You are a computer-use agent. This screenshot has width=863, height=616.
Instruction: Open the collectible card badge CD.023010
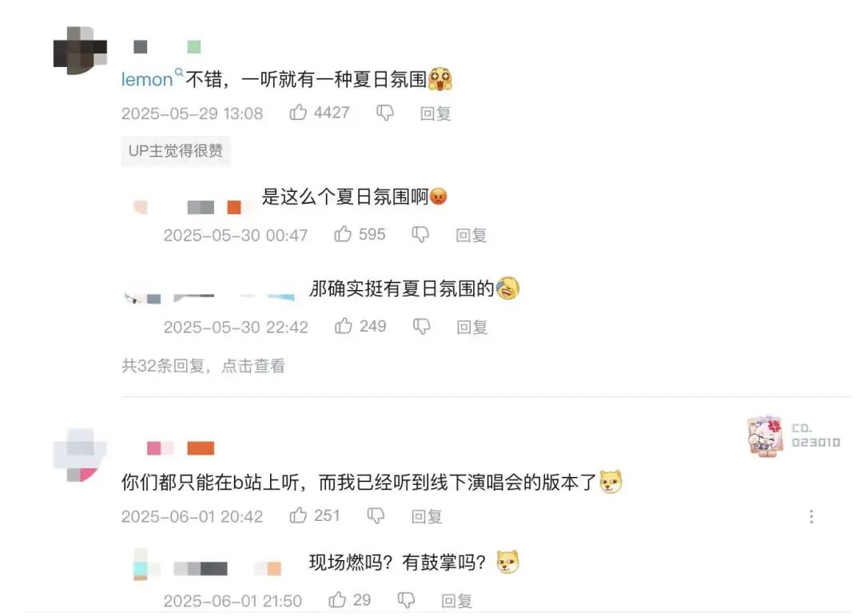(793, 436)
